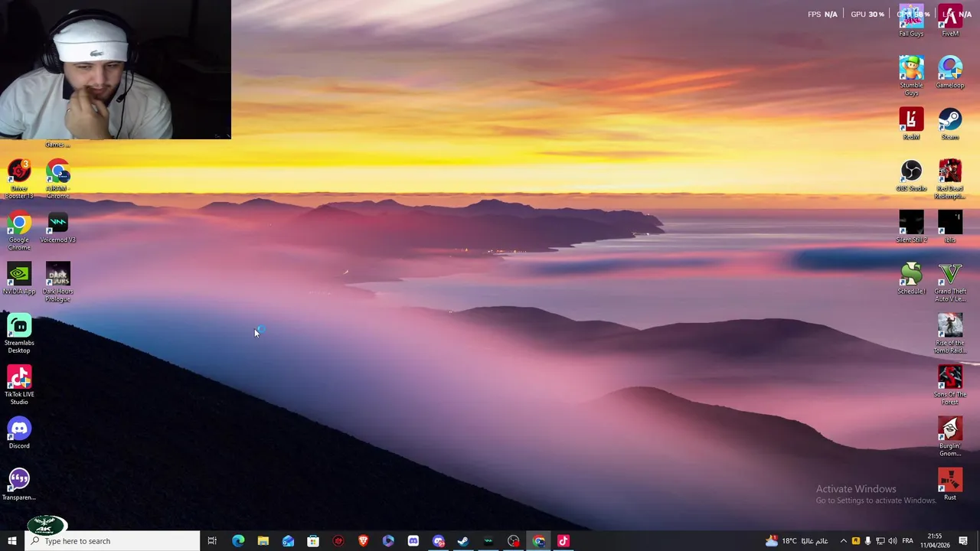
Task: Open the Transparen... desktop shortcut
Action: (19, 484)
